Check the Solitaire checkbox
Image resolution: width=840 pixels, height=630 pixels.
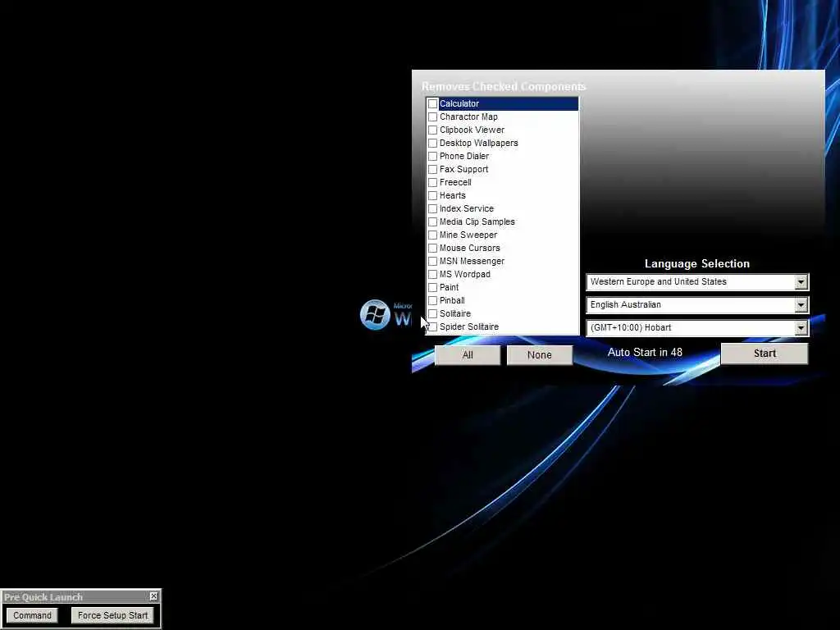pyautogui.click(x=433, y=313)
